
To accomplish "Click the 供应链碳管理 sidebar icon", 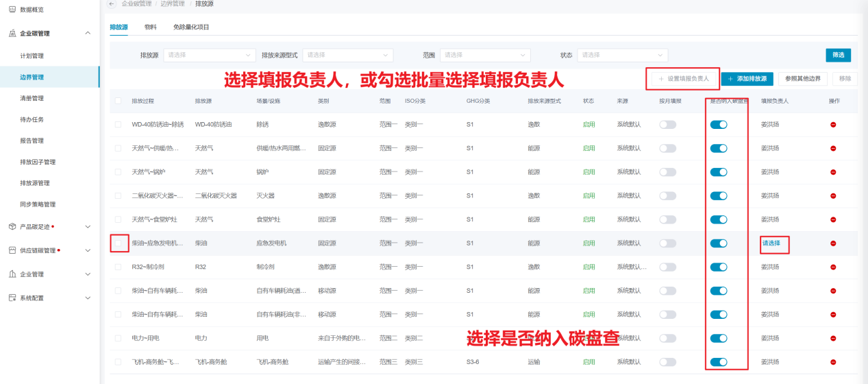I will 12,250.
